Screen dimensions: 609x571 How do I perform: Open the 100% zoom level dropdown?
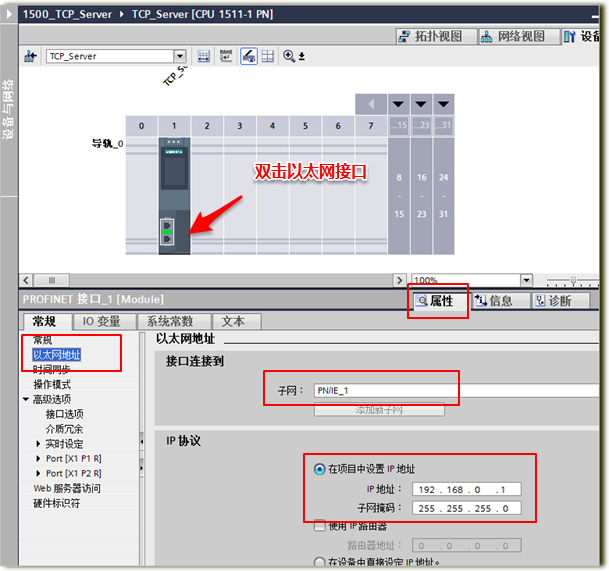pyautogui.click(x=526, y=280)
